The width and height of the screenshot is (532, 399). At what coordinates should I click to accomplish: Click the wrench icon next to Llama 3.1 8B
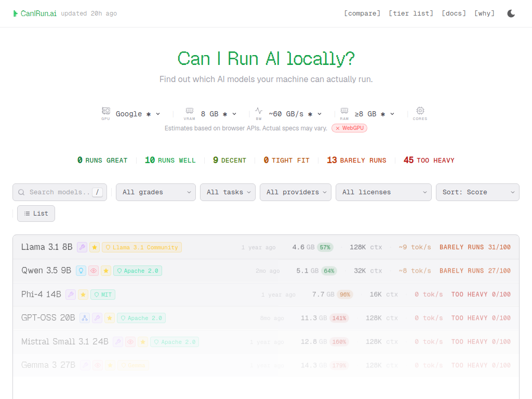pyautogui.click(x=82, y=247)
